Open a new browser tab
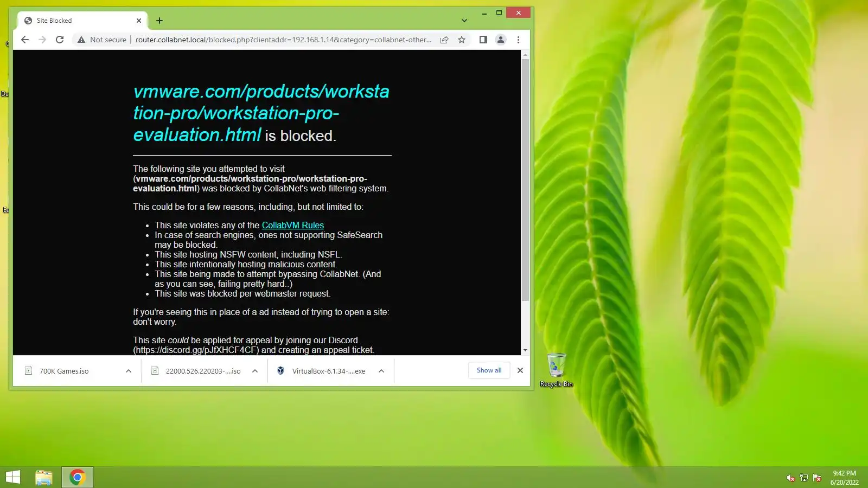868x488 pixels. (x=159, y=21)
